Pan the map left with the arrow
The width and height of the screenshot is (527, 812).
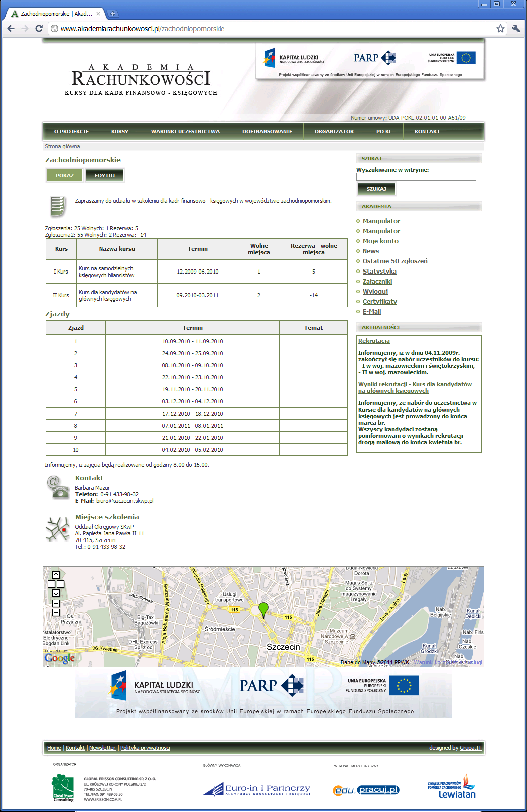pyautogui.click(x=52, y=584)
